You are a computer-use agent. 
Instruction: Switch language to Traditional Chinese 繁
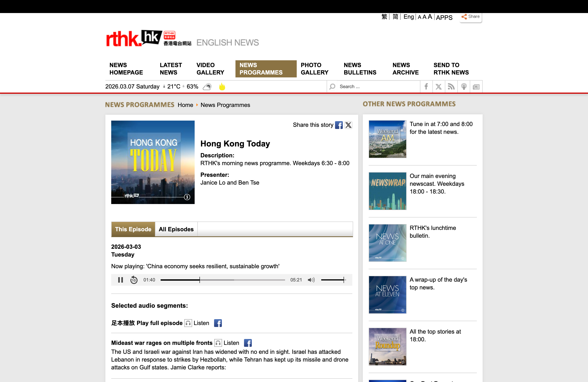click(384, 17)
